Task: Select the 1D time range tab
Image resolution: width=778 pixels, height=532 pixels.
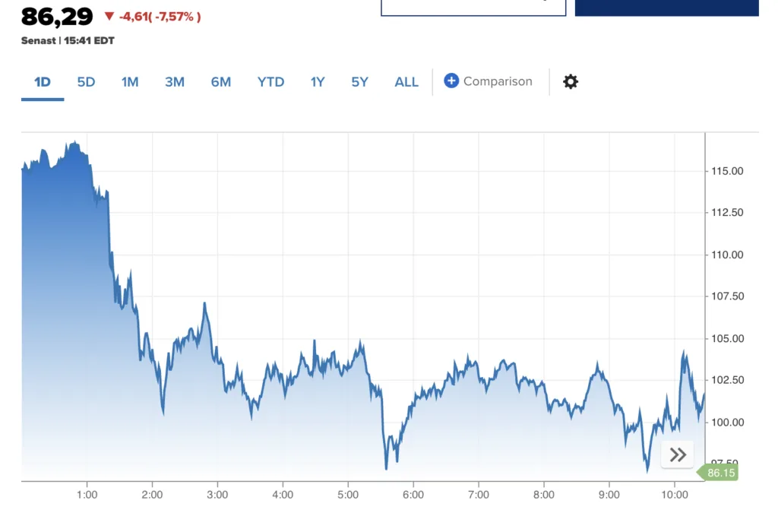Action: (42, 82)
